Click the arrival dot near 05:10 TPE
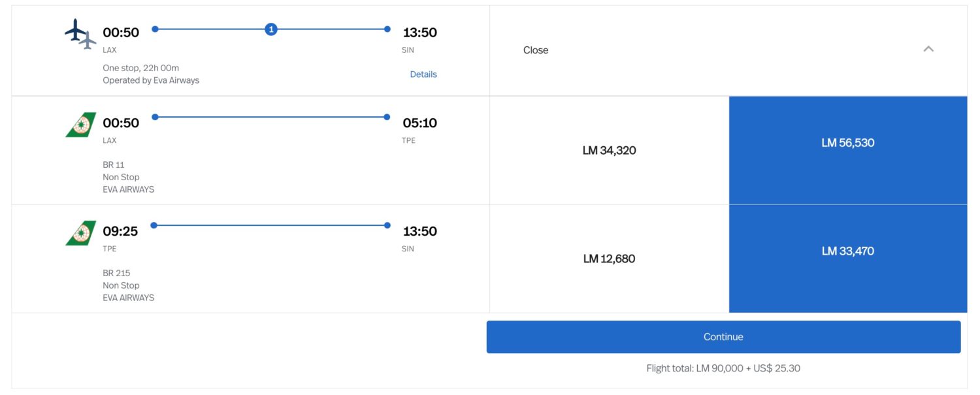 388,118
